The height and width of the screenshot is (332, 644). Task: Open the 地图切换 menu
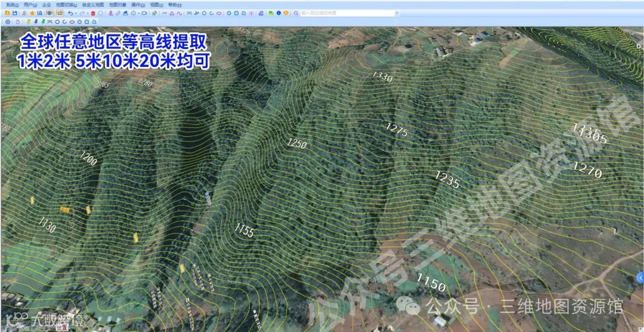click(67, 5)
